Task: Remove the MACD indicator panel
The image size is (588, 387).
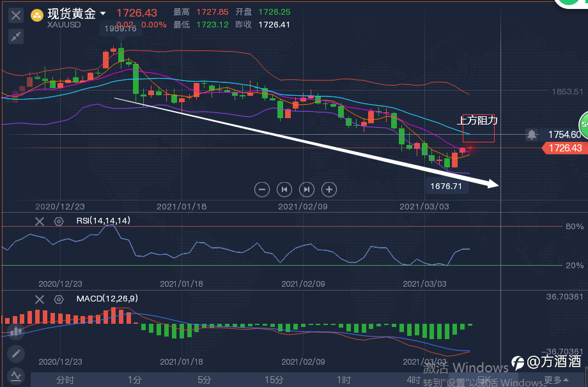Action: click(x=40, y=300)
